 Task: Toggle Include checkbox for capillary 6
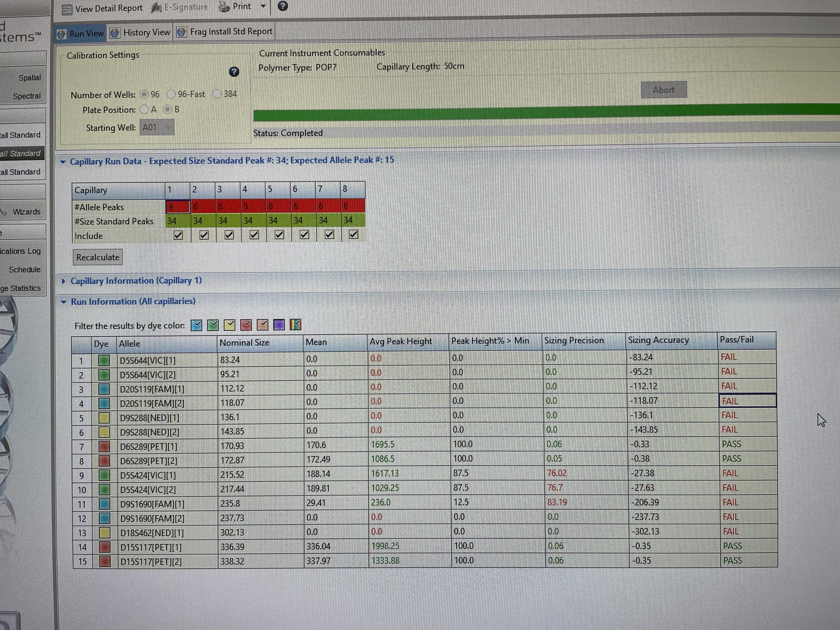click(x=304, y=235)
